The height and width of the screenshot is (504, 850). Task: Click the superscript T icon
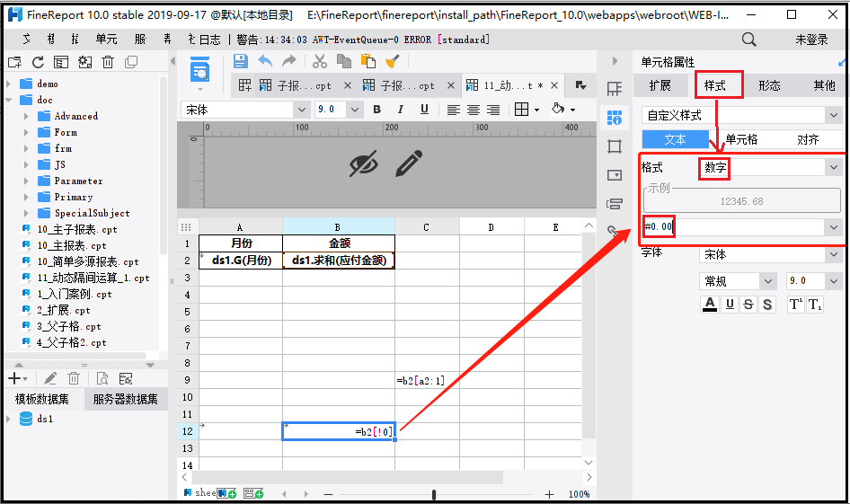point(795,305)
